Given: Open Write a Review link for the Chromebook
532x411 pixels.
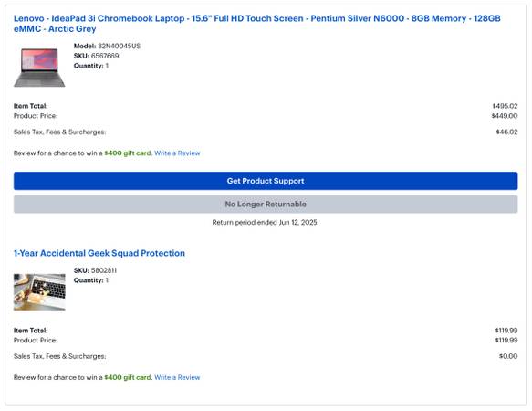Looking at the screenshot, I should [177, 153].
